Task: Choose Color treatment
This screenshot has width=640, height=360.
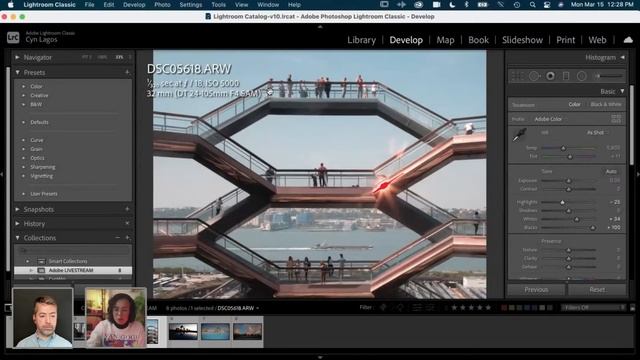Action: click(x=574, y=104)
